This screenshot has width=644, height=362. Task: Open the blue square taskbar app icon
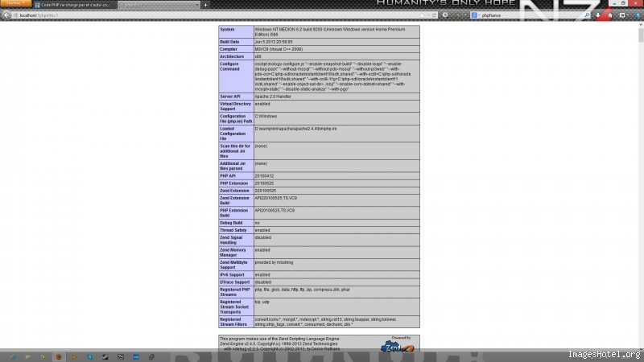[136, 357]
